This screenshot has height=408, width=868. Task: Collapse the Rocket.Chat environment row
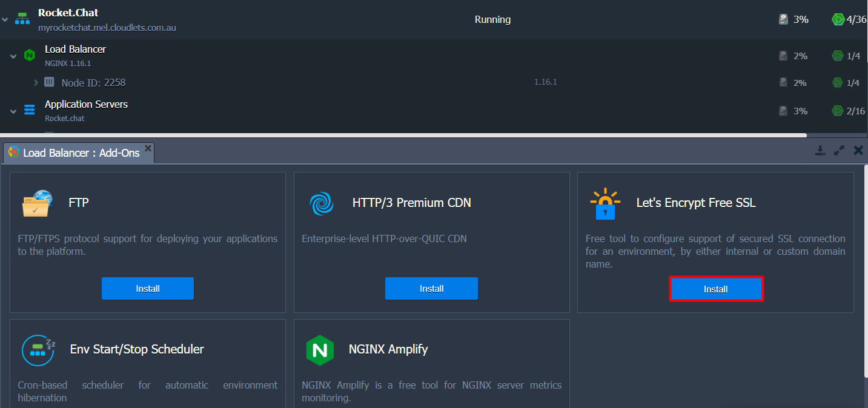click(5, 20)
